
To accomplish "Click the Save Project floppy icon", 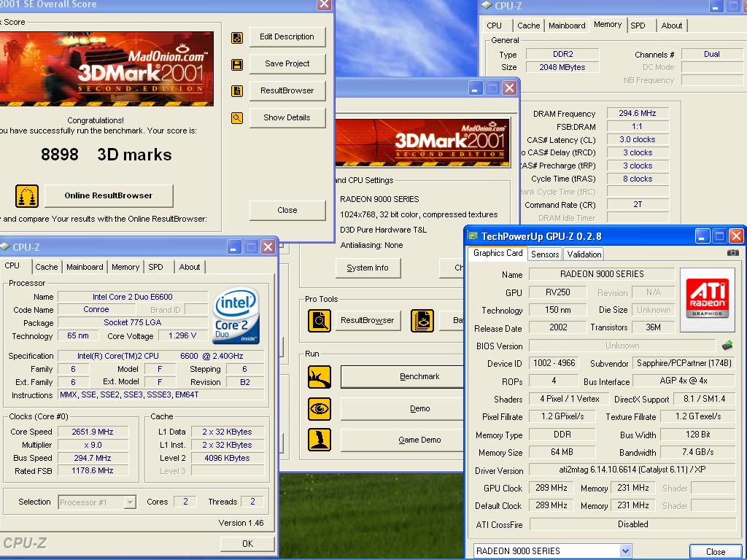I will pyautogui.click(x=237, y=64).
